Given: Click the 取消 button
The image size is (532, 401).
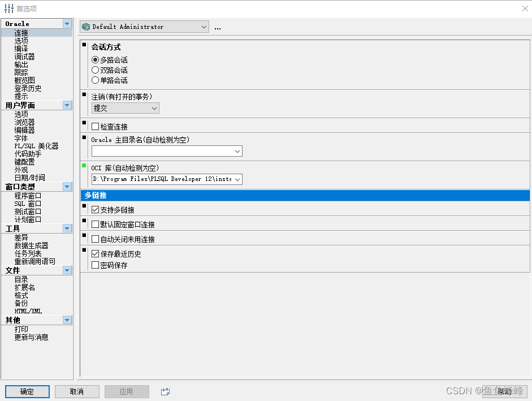Looking at the screenshot, I should 77,391.
